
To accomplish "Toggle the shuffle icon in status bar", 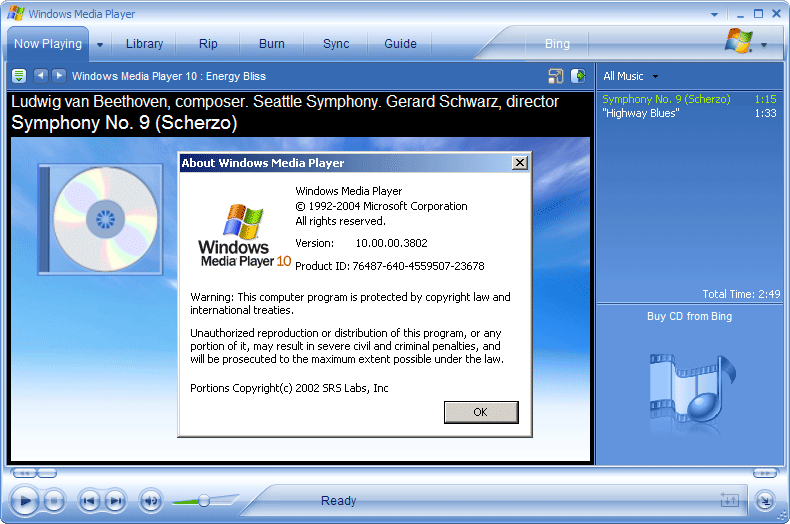I will 729,500.
